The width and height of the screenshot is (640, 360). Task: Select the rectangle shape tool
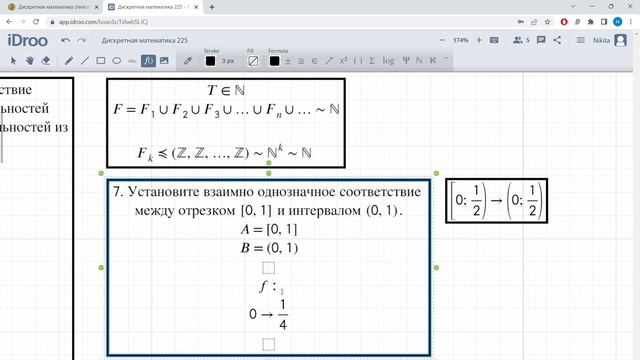[100, 61]
